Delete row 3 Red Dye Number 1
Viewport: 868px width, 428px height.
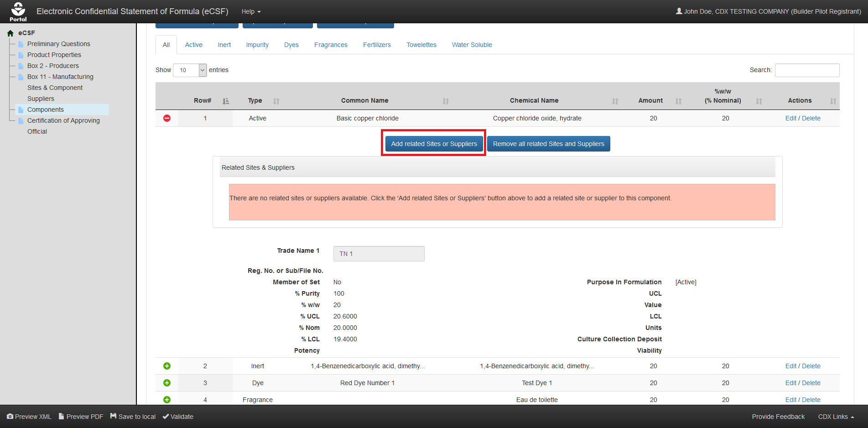pyautogui.click(x=811, y=383)
